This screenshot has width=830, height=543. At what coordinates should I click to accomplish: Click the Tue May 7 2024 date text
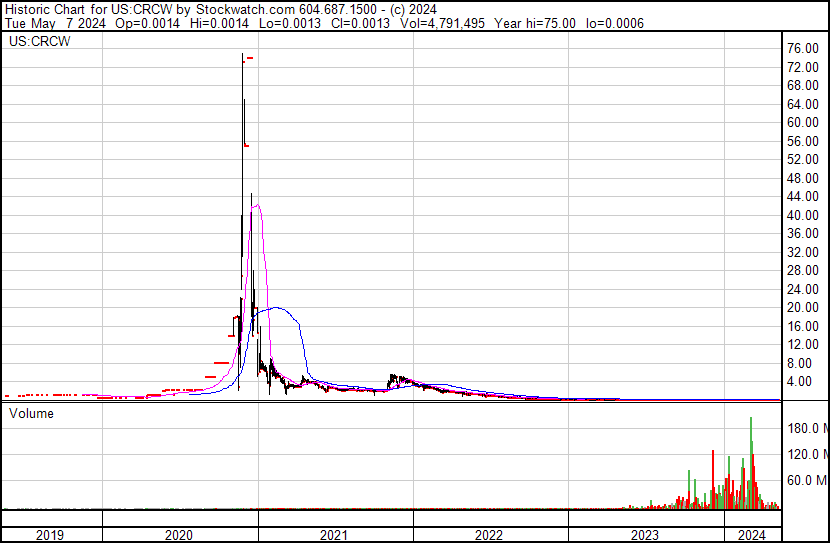pos(55,23)
